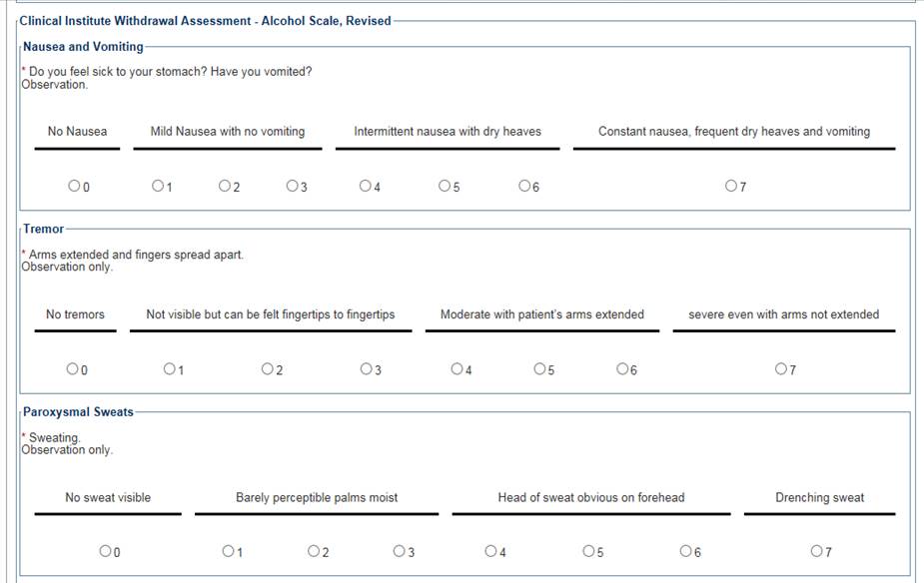
Task: Pick Tremor score 5
Action: coord(539,369)
